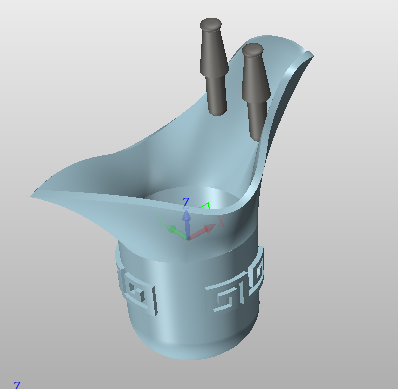Pick the round top cap of left pin
This screenshot has width=398, height=389.
(211, 24)
